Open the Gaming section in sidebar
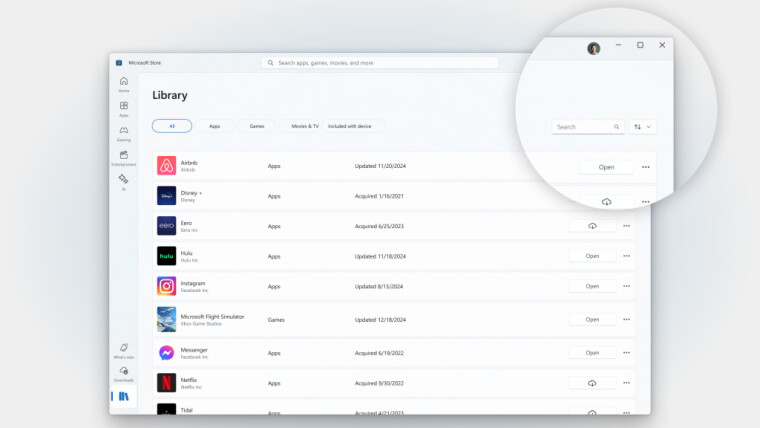Image resolution: width=760 pixels, height=428 pixels. click(x=124, y=134)
